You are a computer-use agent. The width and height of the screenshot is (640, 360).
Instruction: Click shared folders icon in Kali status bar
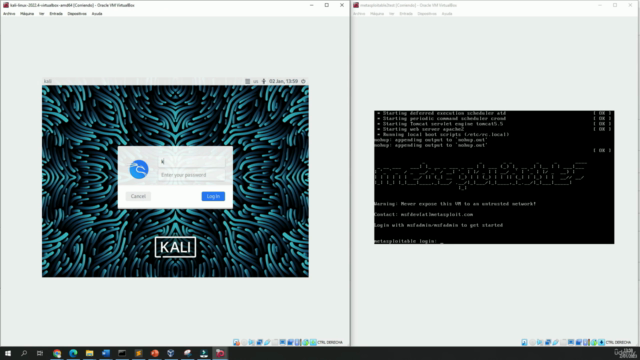[x=275, y=342]
